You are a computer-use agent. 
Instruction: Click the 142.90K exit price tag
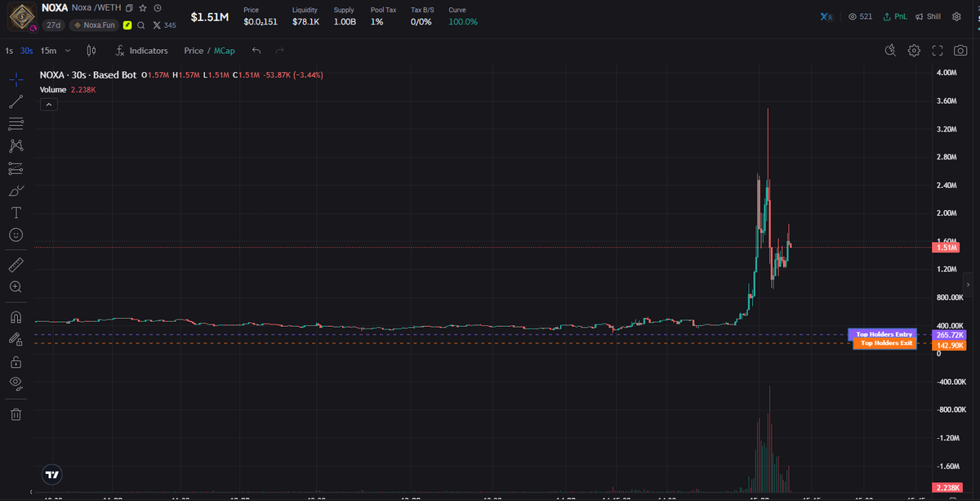pos(949,346)
